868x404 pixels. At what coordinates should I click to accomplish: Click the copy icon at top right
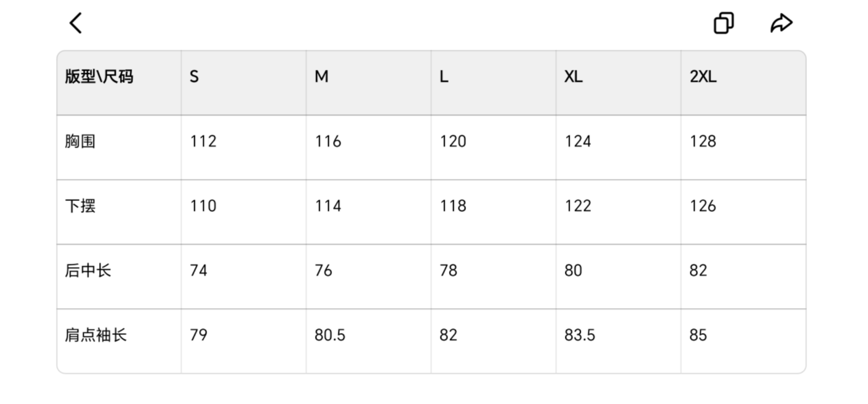pos(723,23)
